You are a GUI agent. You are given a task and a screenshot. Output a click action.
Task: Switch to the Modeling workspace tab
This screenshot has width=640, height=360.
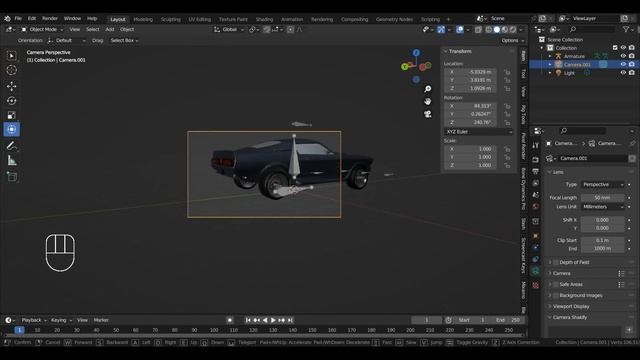(143, 19)
